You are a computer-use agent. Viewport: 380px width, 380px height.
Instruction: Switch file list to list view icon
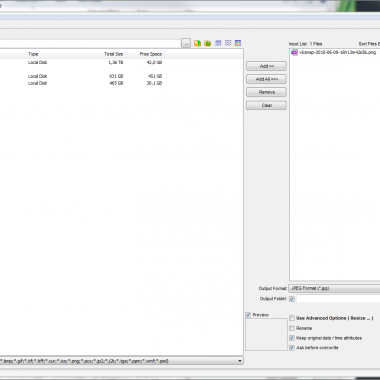pyautogui.click(x=228, y=43)
